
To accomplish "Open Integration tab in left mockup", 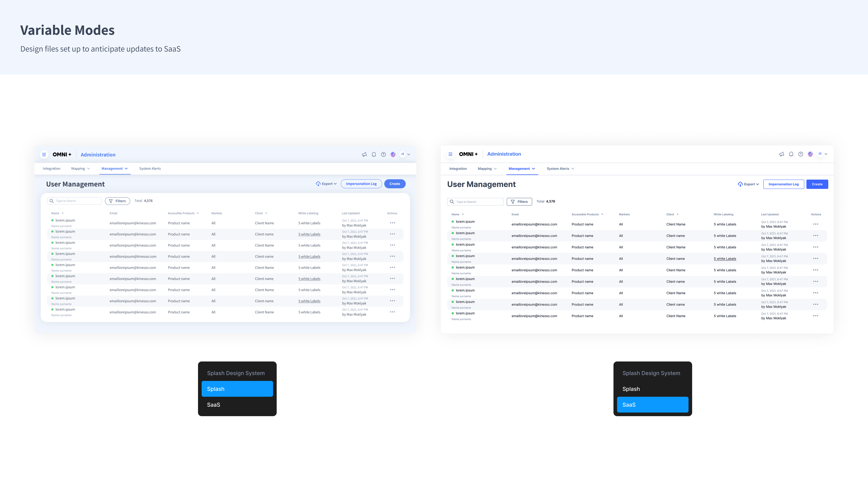I will pos(52,169).
